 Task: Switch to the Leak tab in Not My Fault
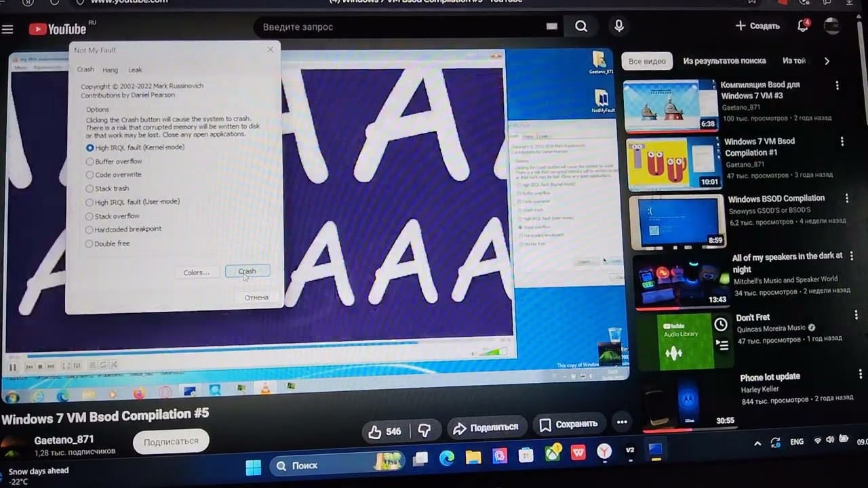(136, 70)
